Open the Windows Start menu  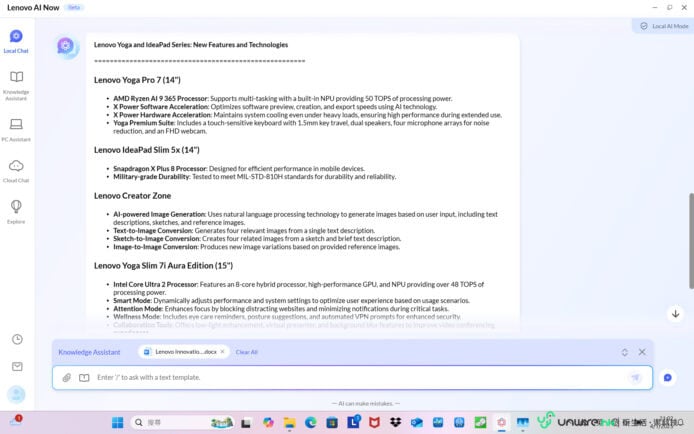click(117, 422)
